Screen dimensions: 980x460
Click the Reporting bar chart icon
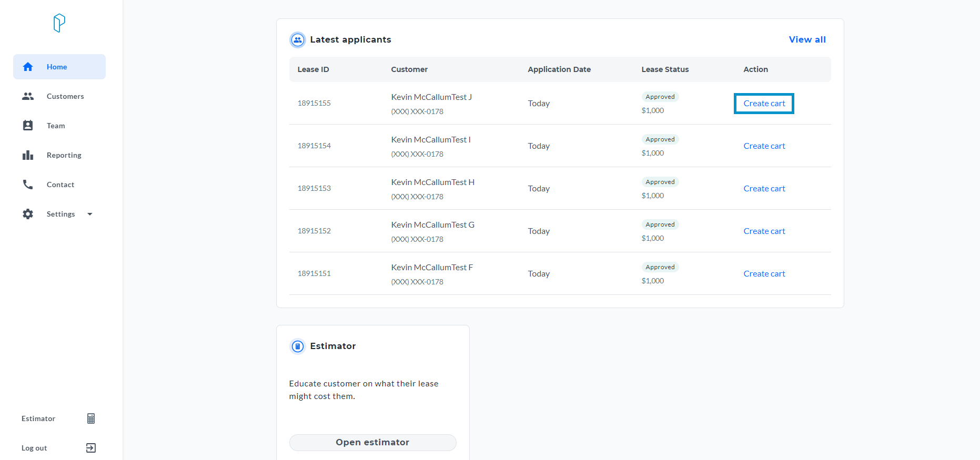[28, 155]
